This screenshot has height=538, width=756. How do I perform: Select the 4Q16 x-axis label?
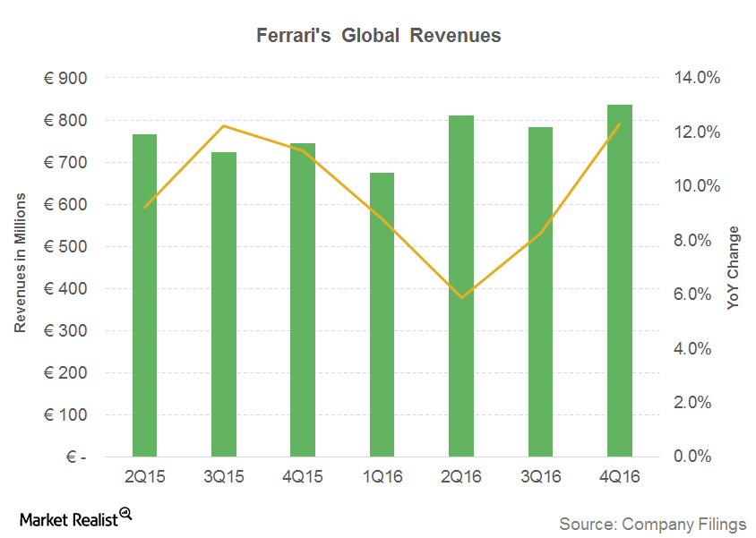pos(620,477)
